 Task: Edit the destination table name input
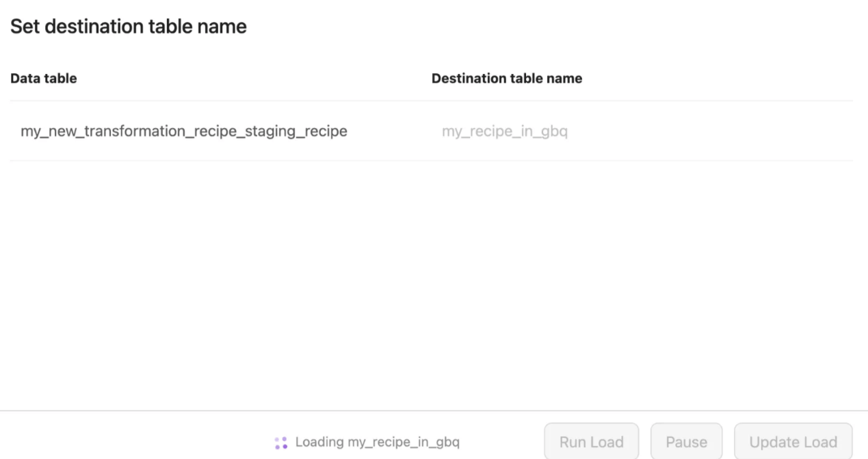[x=505, y=131]
